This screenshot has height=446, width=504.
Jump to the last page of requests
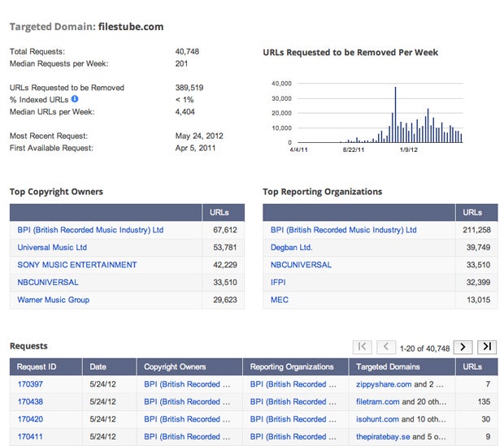click(x=487, y=348)
